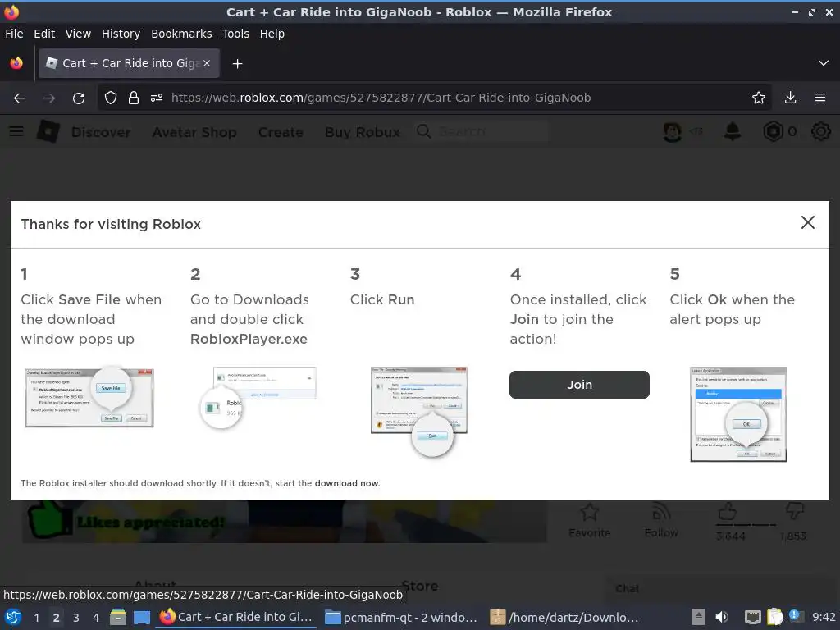Switch to pcmanfm-qt taskbar window
840x630 pixels.
(401, 618)
